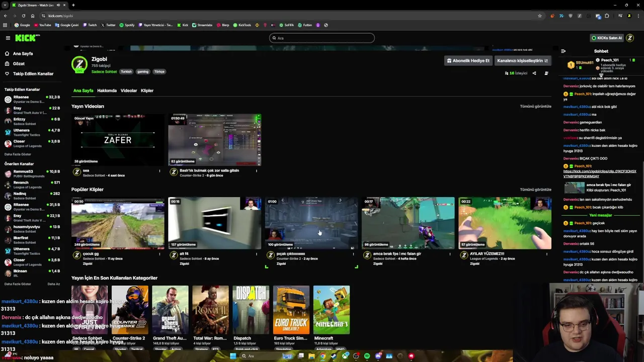This screenshot has width=644, height=362.
Task: Click the user icon right of share
Action: point(546,73)
